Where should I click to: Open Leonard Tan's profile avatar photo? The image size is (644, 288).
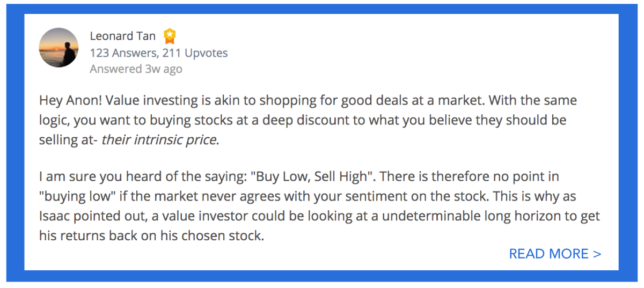58,48
